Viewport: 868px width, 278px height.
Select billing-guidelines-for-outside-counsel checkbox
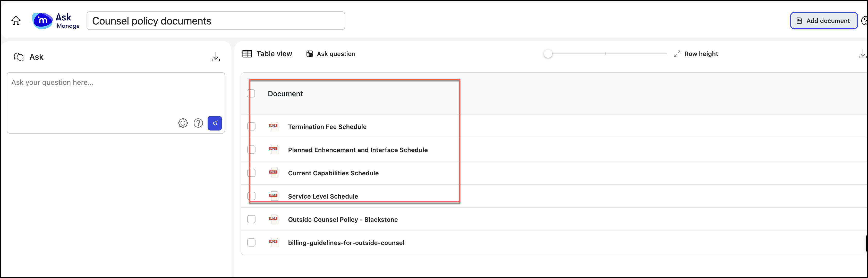[251, 243]
